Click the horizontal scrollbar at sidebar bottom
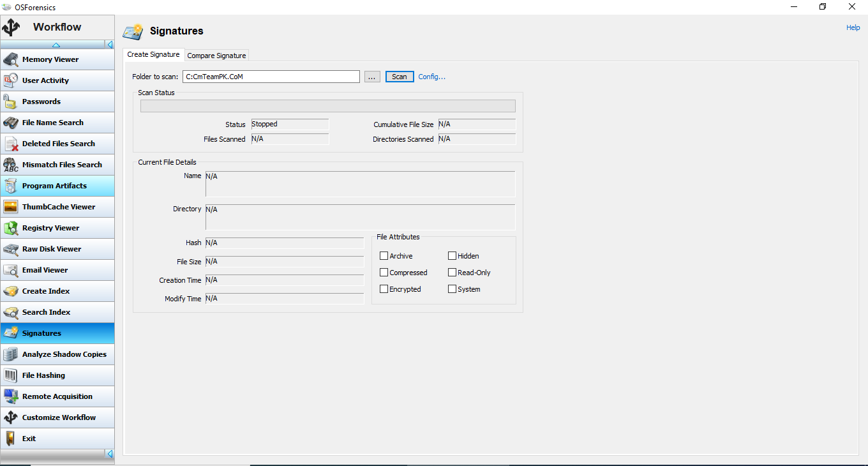 (x=53, y=454)
